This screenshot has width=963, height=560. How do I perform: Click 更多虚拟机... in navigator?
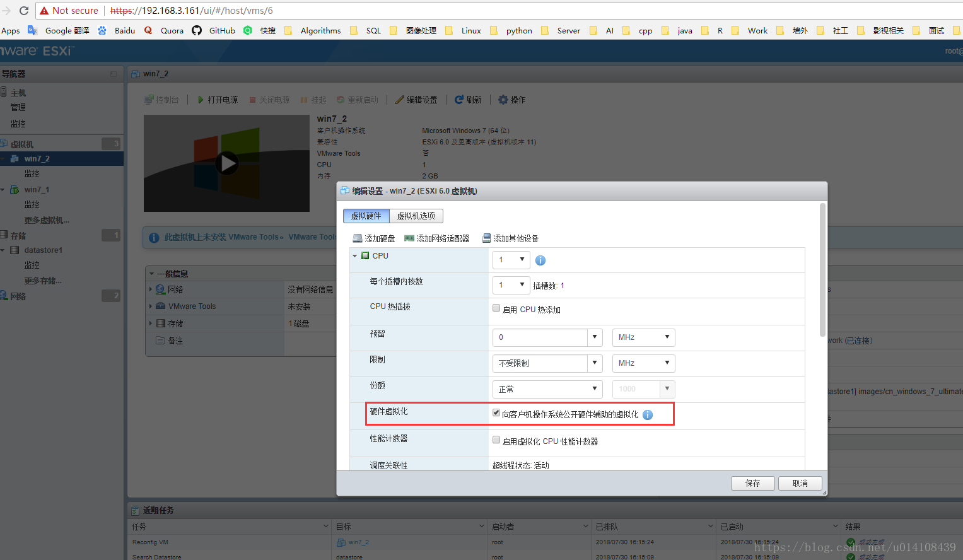47,220
